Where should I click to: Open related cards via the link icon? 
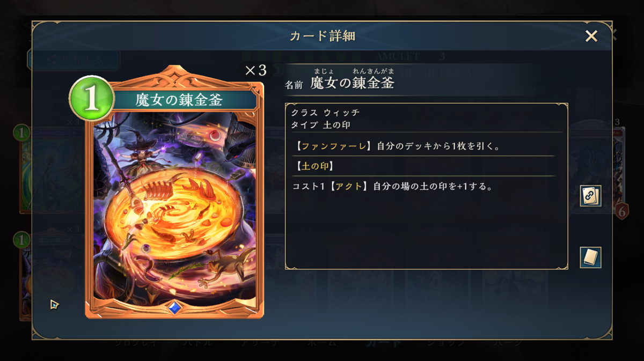click(590, 196)
